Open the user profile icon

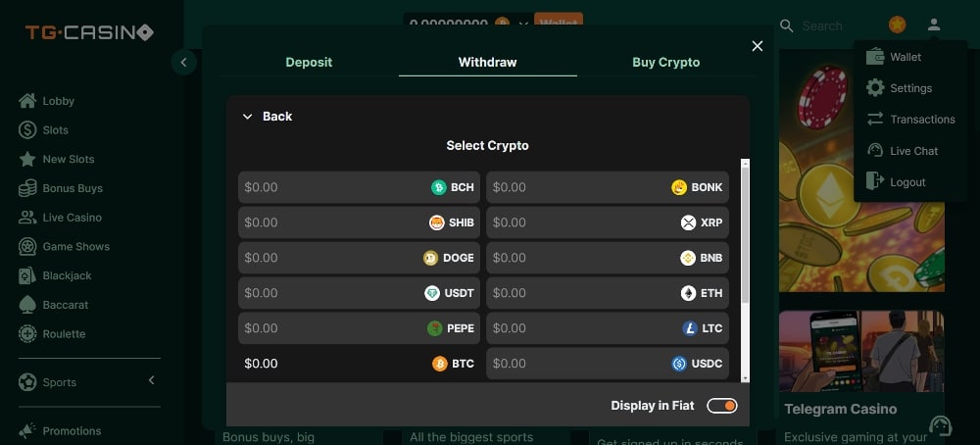934,25
